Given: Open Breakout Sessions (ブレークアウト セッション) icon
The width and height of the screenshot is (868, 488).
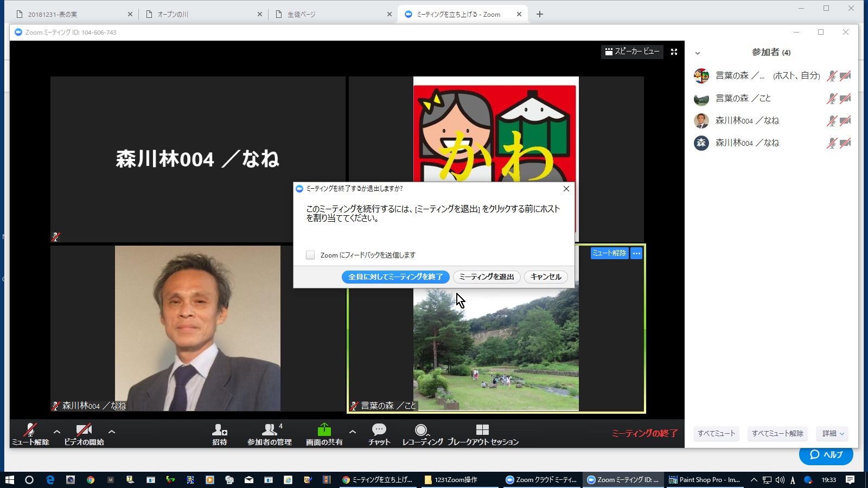Looking at the screenshot, I should 482,430.
